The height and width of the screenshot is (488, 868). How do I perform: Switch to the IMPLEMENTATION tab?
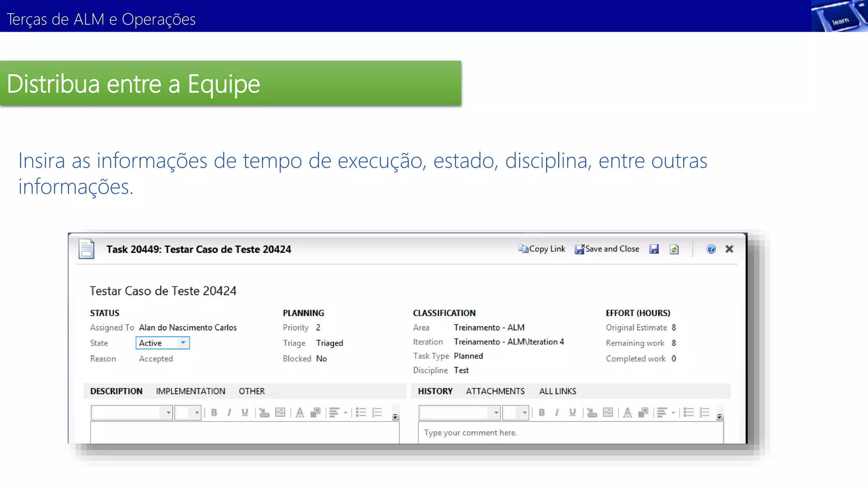191,391
